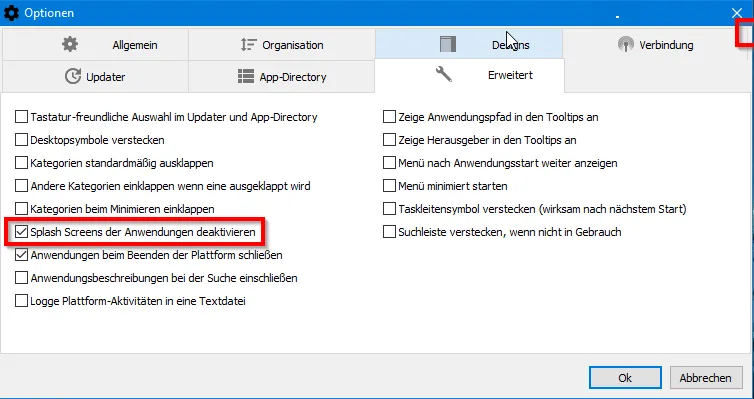Click the Designs tab theme icon
This screenshot has height=399, width=754.
click(448, 44)
